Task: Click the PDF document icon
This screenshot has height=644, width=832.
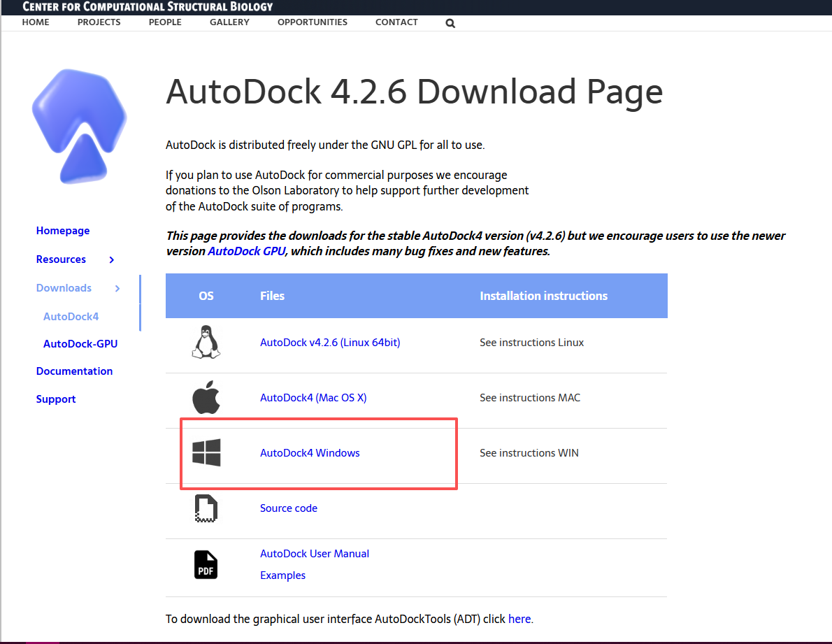Action: pyautogui.click(x=206, y=564)
